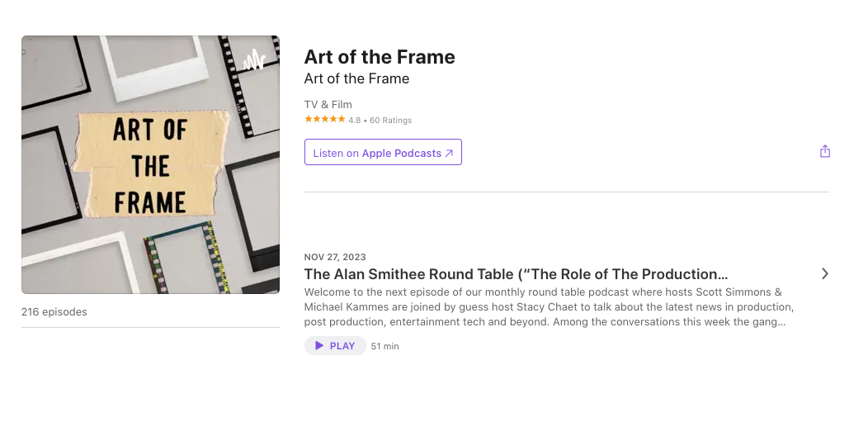Click the Art of the Frame author subtitle
868x427 pixels.
pyautogui.click(x=356, y=79)
